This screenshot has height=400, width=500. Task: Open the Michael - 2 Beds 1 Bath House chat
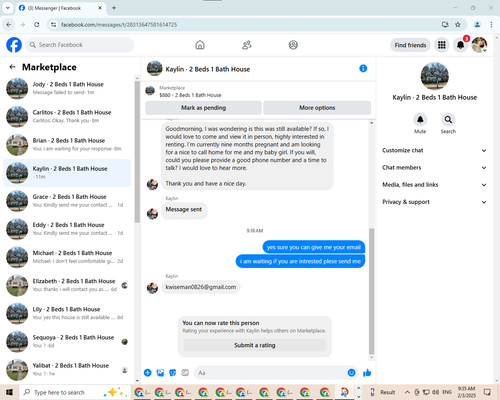click(67, 257)
